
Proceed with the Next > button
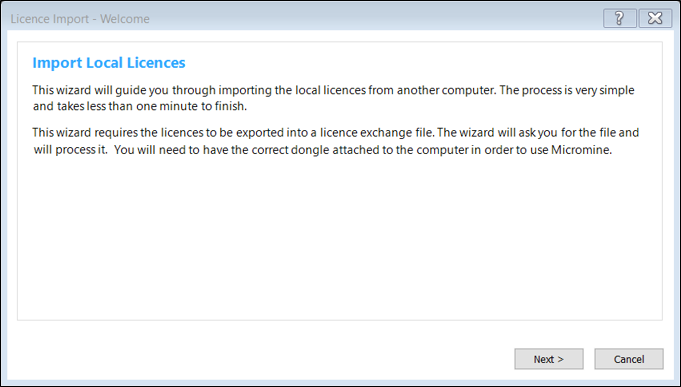(x=549, y=359)
